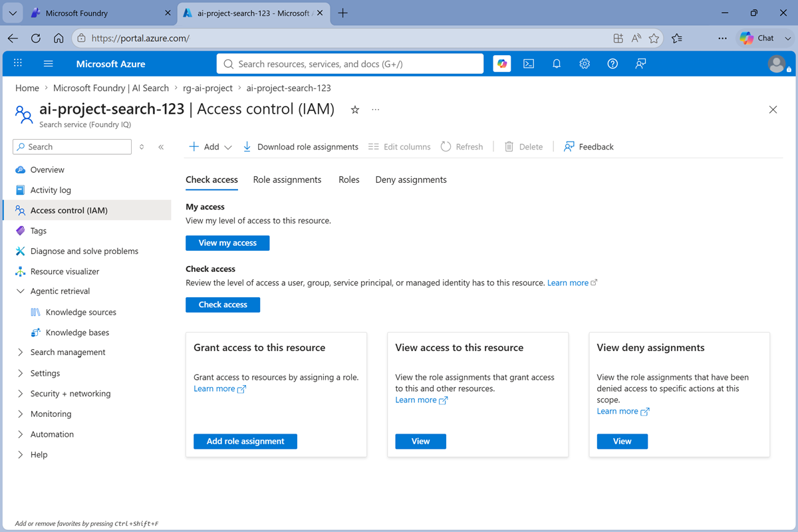Launch Copilot from the Azure header
This screenshot has height=532, width=798.
point(502,64)
